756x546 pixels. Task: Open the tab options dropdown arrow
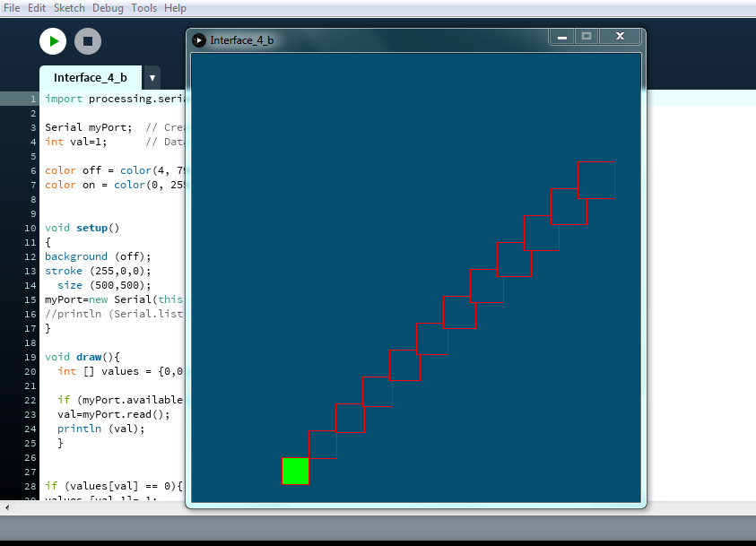152,78
